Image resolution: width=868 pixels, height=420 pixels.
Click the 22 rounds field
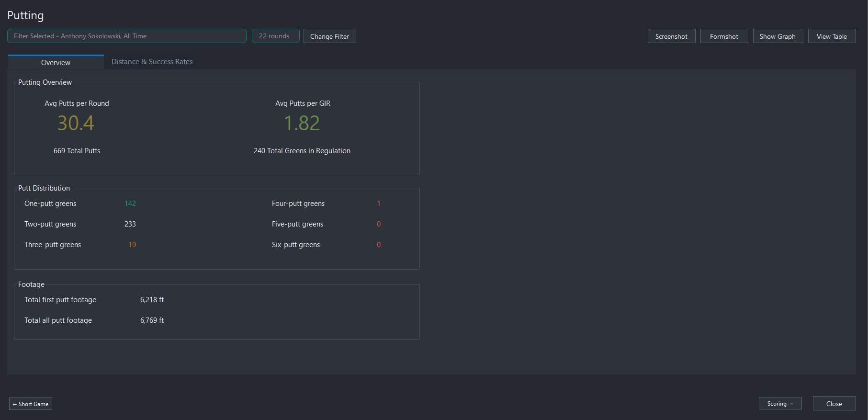pos(276,36)
